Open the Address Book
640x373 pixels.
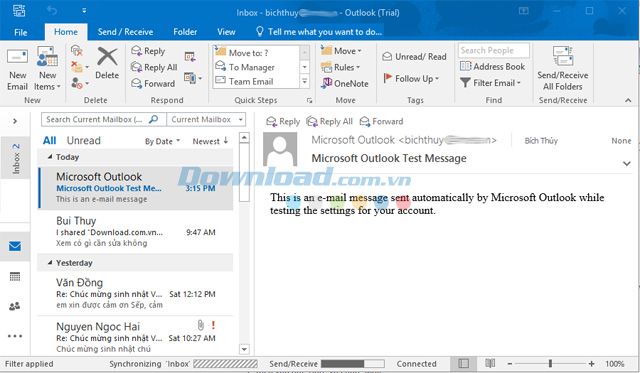[x=493, y=67]
